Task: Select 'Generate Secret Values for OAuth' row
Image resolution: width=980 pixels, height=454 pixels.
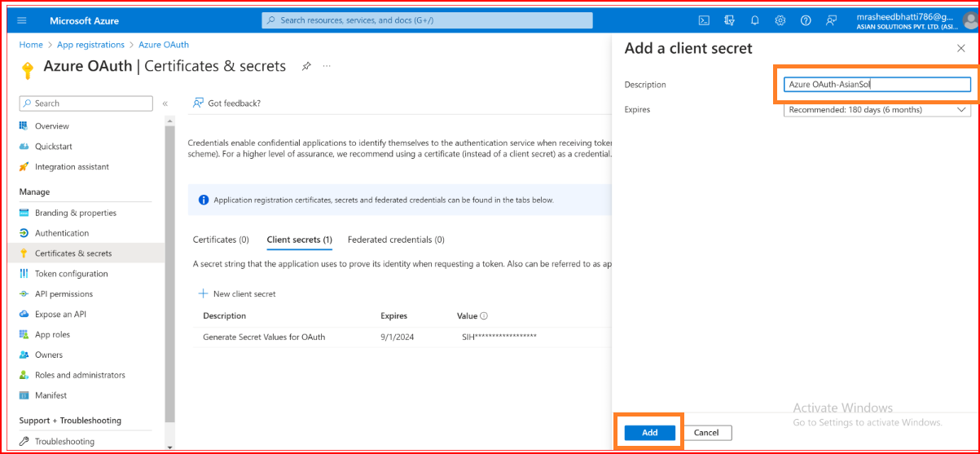Action: pyautogui.click(x=402, y=337)
